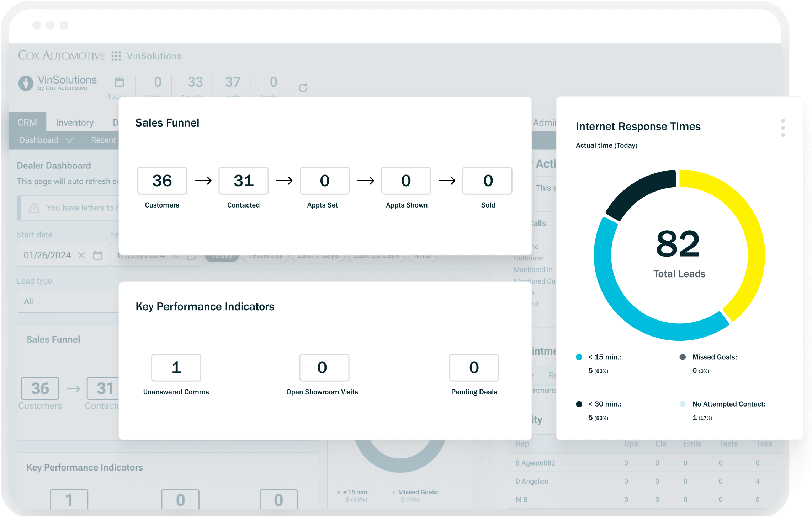
Task: Click the refresh icon in stats bar
Action: coord(303,87)
